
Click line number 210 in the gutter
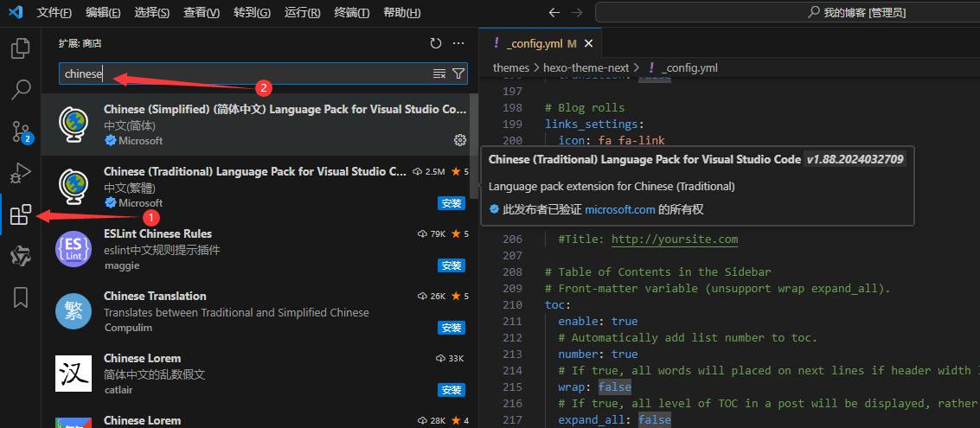513,304
